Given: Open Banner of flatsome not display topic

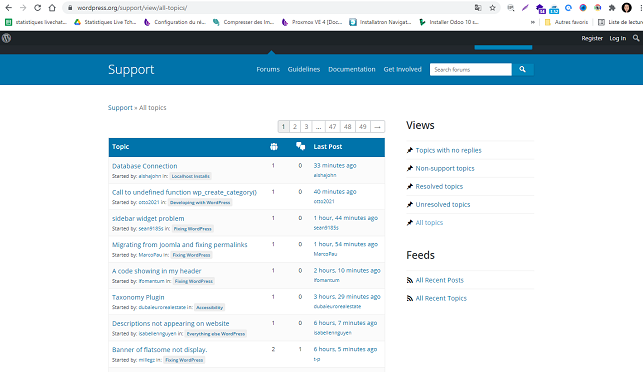Looking at the screenshot, I should 160,350.
